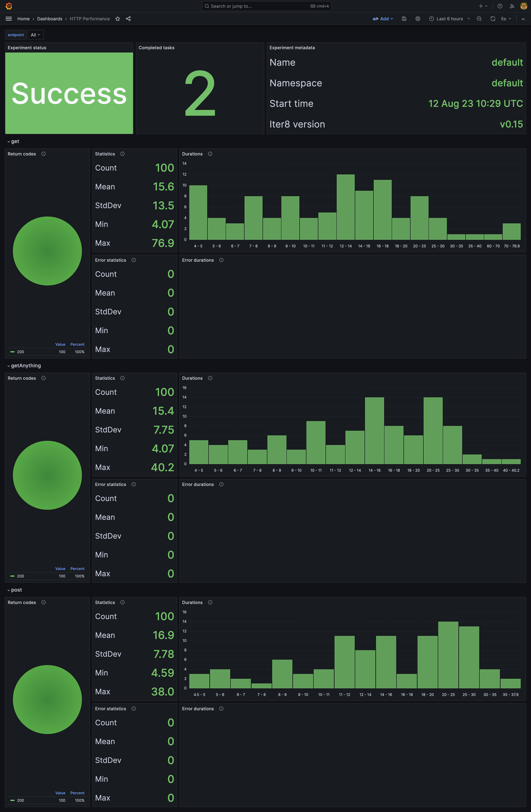531x812 pixels.
Task: Click HTTP Performance breadcrumb title
Action: [x=90, y=19]
